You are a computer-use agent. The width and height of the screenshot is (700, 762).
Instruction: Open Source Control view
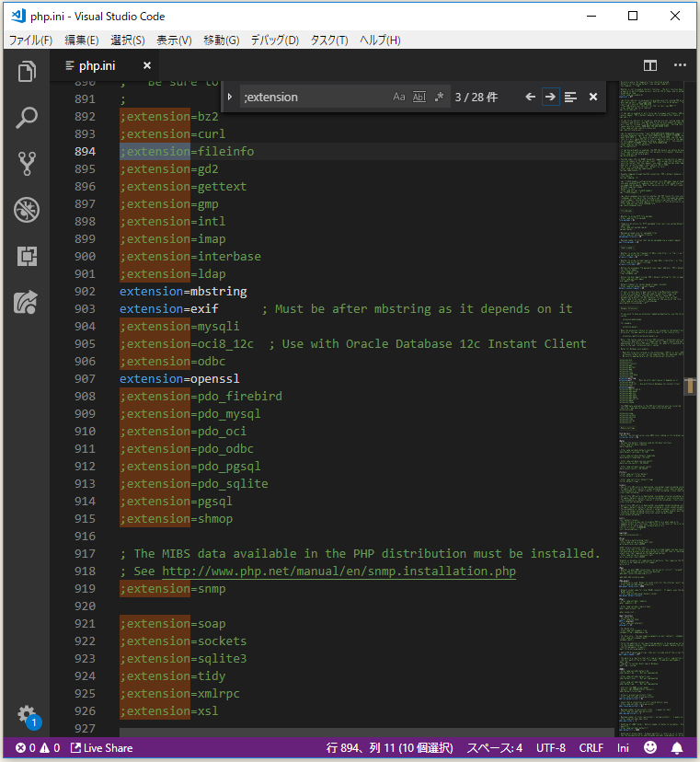[x=27, y=164]
